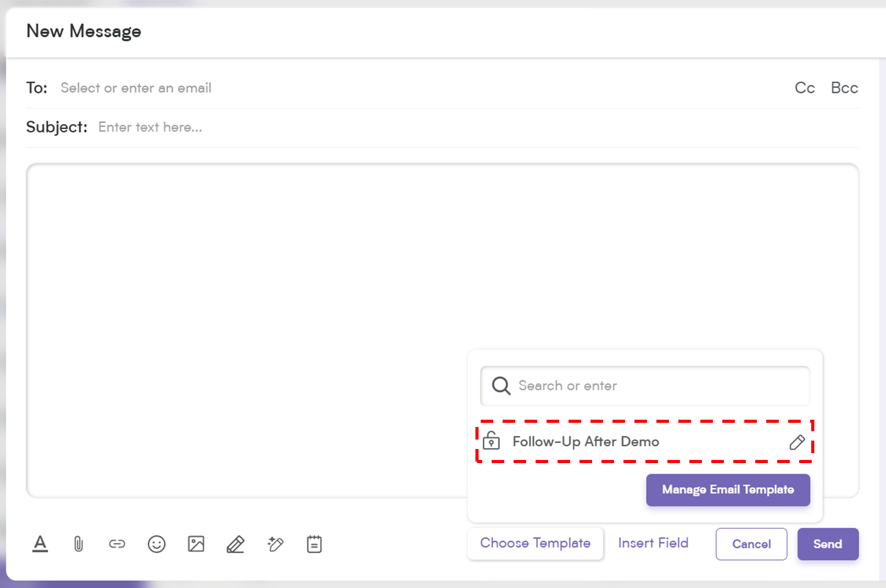Click the Manage Email Template button
The image size is (886, 588).
[728, 490]
